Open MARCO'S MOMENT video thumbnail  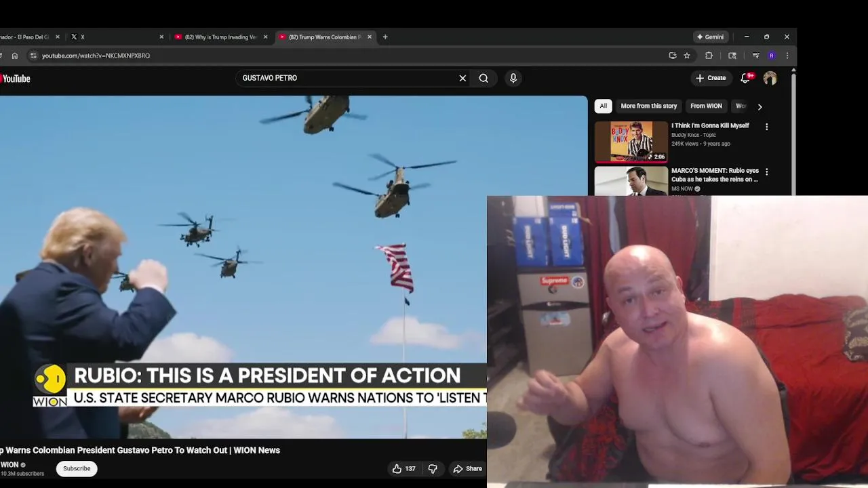(x=631, y=181)
